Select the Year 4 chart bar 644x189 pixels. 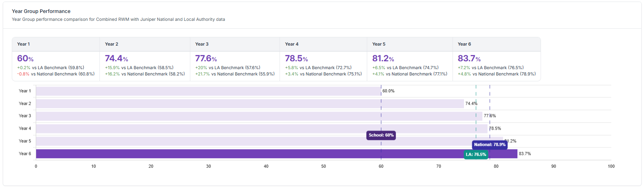click(x=261, y=128)
